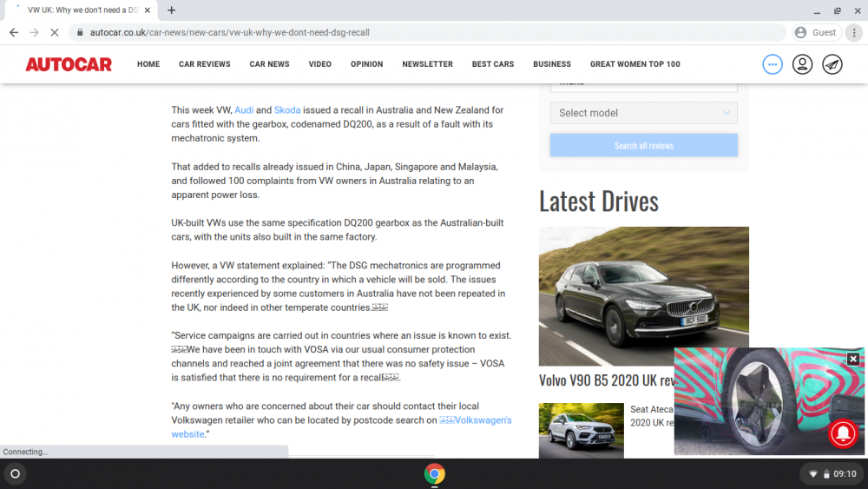Open the Seat Ateca 2020 UK review link

652,416
